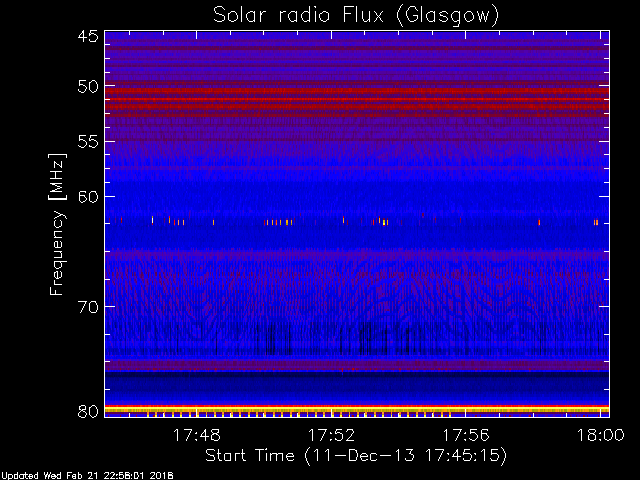The width and height of the screenshot is (640, 480).
Task: Click the 17:56 time tick label
Action: tap(466, 435)
